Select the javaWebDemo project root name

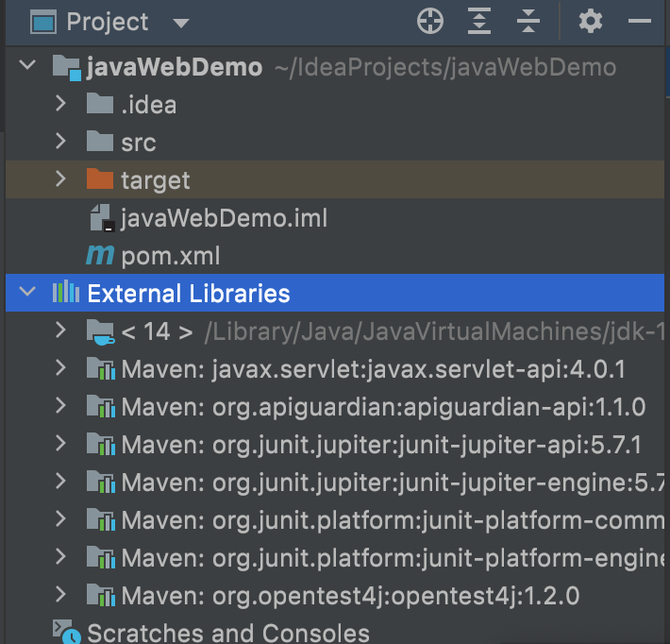[x=175, y=68]
